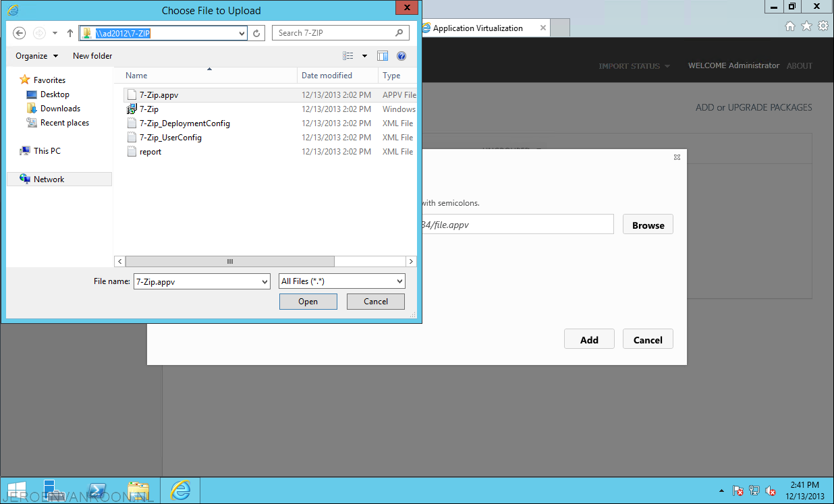The height and width of the screenshot is (504, 834).
Task: Go forward in the file dialog
Action: [39, 32]
